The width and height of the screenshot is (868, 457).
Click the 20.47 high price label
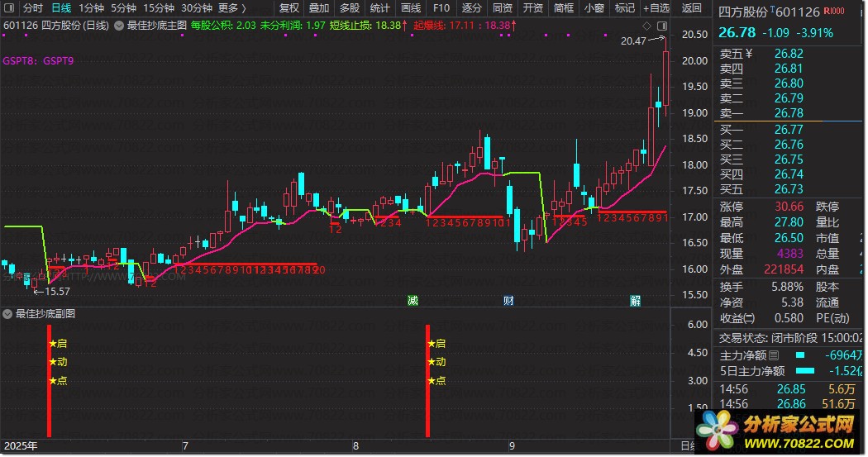click(x=632, y=41)
